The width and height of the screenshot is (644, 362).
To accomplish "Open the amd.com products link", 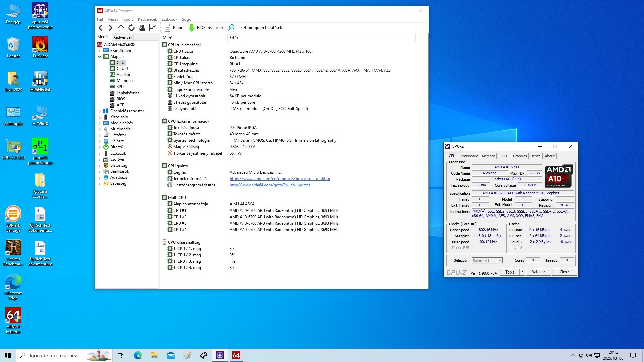I will [x=280, y=179].
